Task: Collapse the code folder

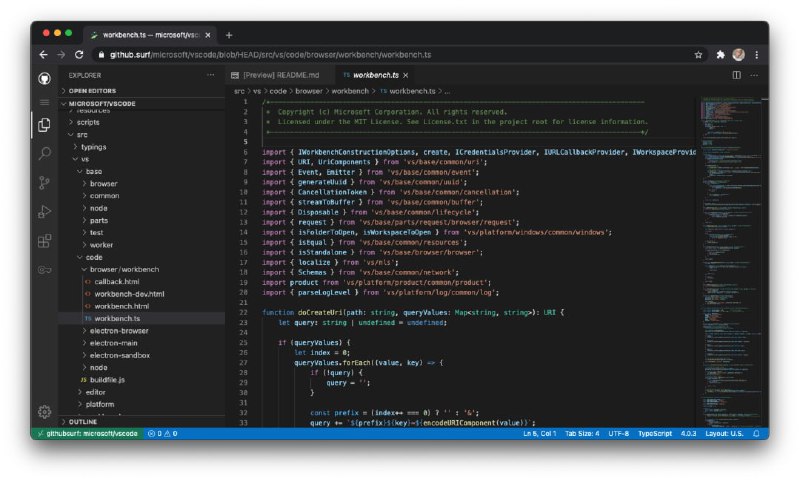Action: click(x=142, y=257)
